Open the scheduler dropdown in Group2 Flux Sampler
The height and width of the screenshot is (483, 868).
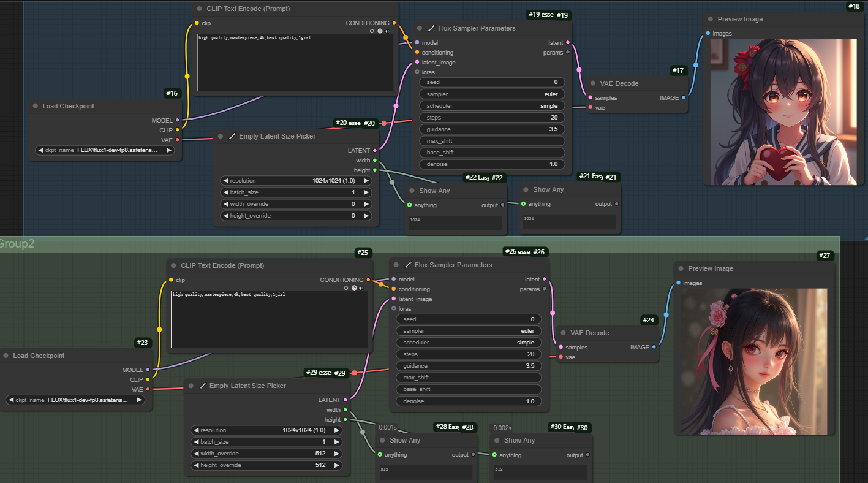(469, 343)
